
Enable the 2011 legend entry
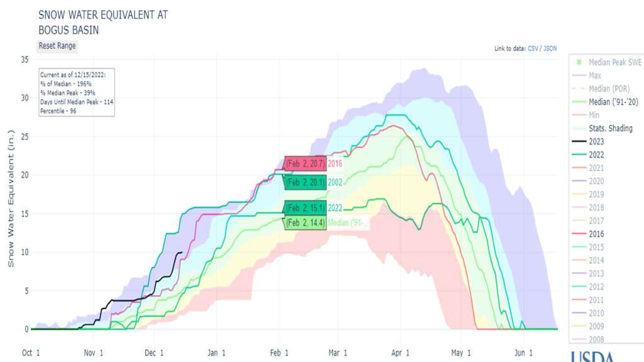[596, 300]
